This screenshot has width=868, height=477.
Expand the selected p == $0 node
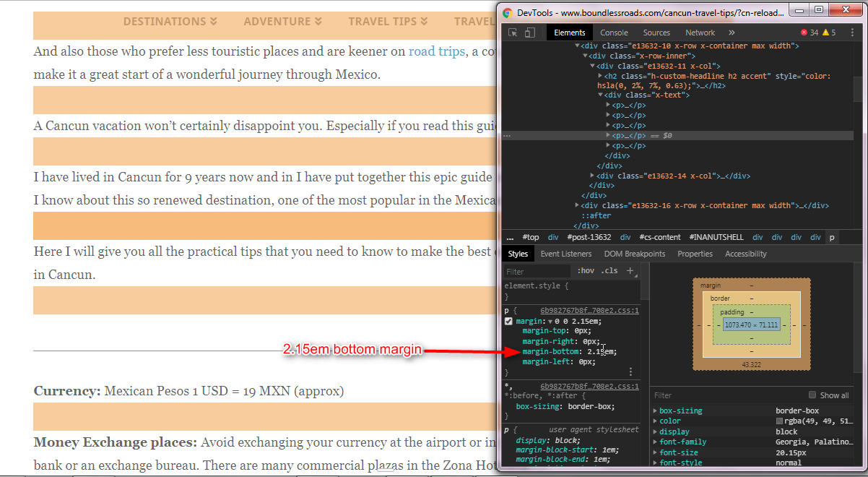point(608,135)
